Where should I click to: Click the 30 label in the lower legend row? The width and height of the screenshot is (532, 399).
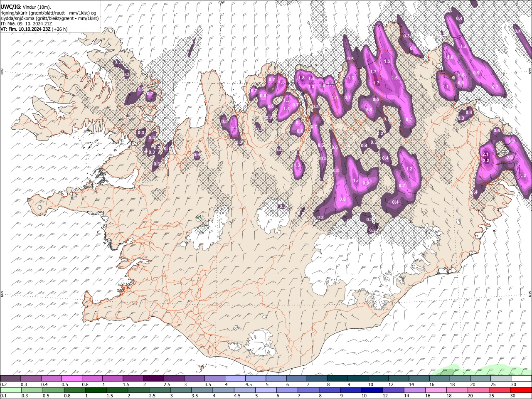coord(512,396)
